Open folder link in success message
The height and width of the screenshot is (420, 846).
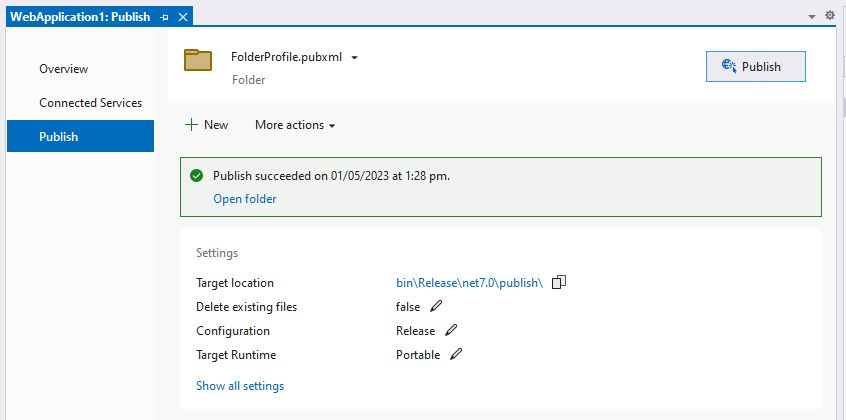point(245,199)
